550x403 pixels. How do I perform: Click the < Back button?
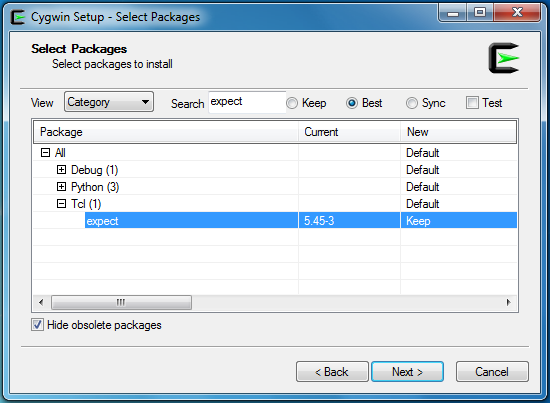(x=332, y=371)
